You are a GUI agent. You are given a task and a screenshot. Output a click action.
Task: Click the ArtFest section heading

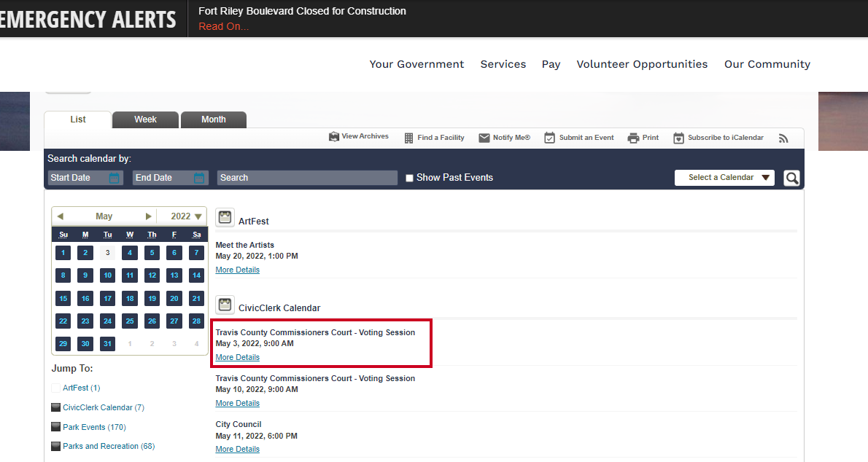(x=254, y=222)
